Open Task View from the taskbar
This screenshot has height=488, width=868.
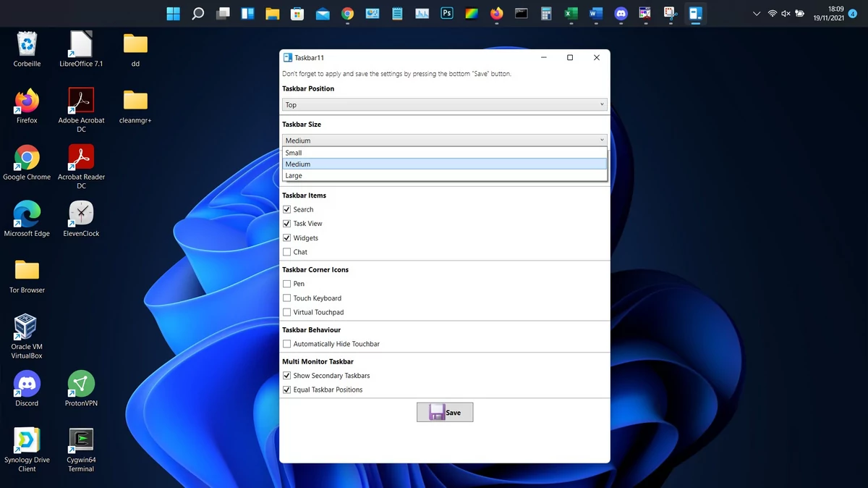coord(224,13)
